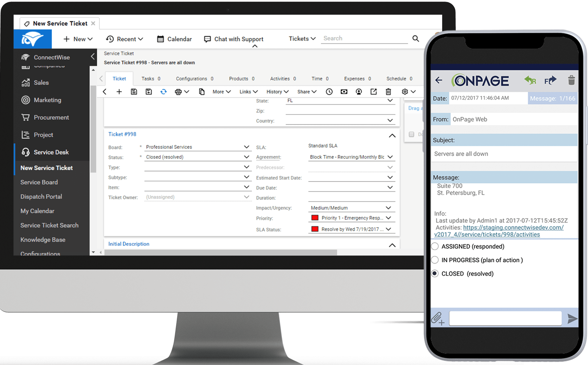The width and height of the screenshot is (588, 365).
Task: Switch to the Tasks tab
Action: tap(151, 79)
